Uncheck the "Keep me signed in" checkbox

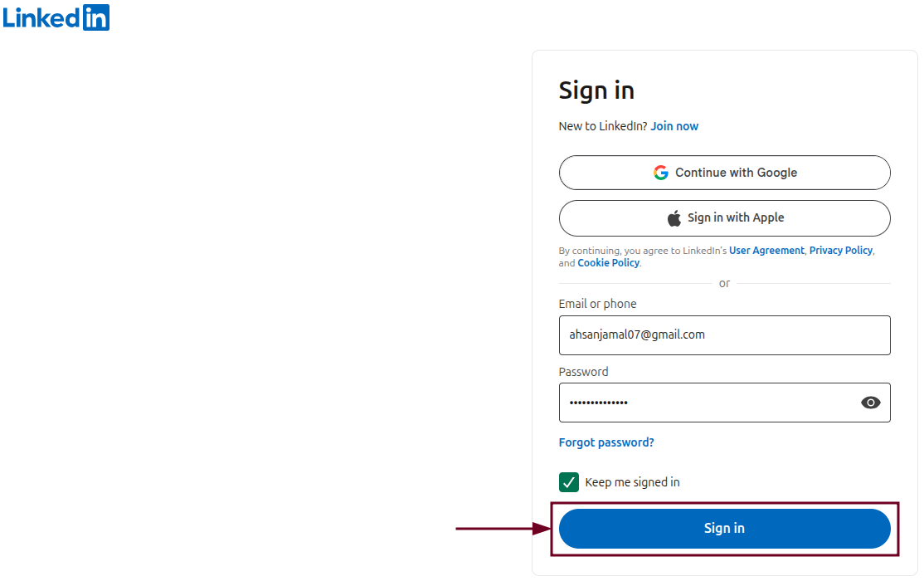click(568, 481)
